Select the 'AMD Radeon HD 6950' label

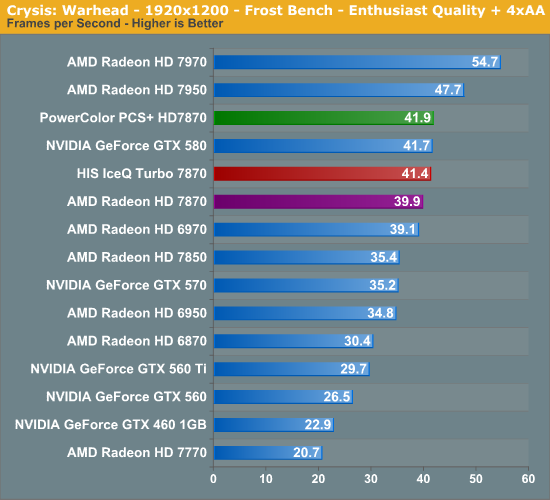[x=137, y=313]
